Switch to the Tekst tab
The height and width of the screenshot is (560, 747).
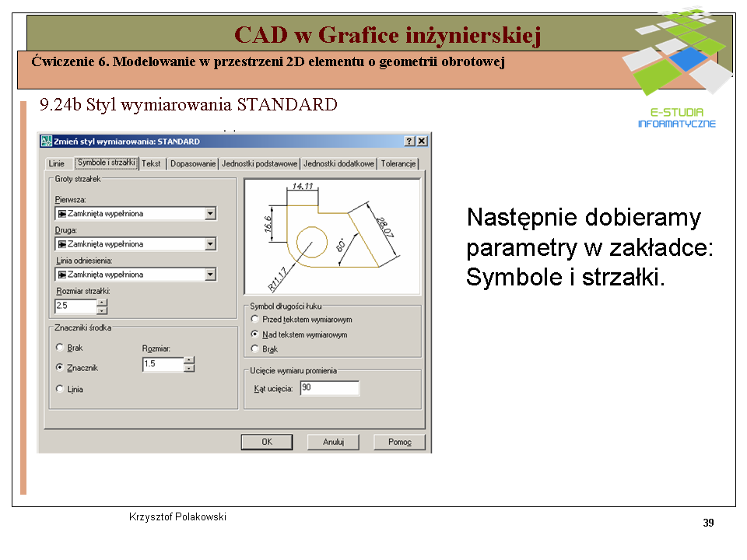152,164
